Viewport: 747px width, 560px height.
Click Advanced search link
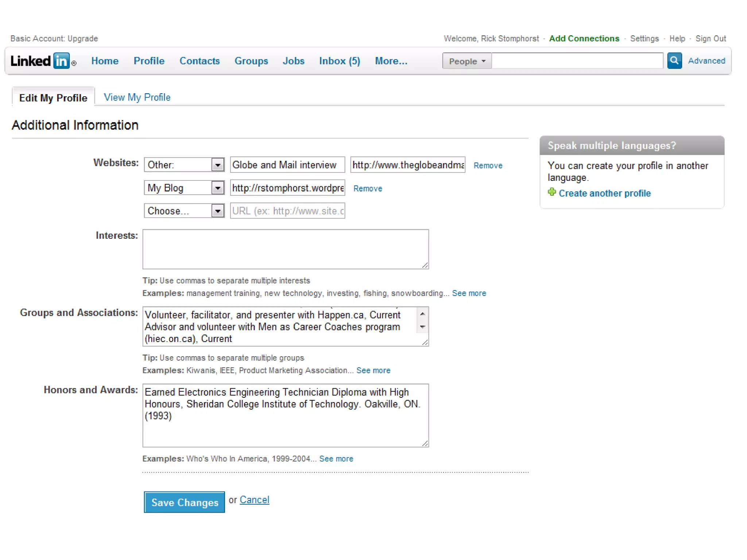click(706, 61)
